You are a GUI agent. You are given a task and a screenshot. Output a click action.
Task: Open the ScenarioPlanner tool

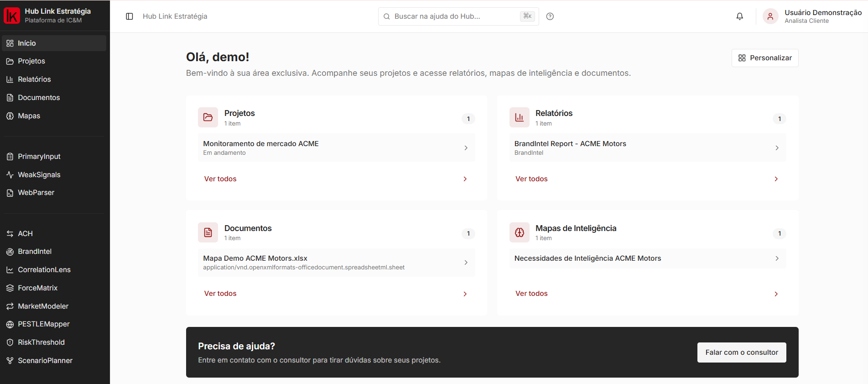point(54,361)
